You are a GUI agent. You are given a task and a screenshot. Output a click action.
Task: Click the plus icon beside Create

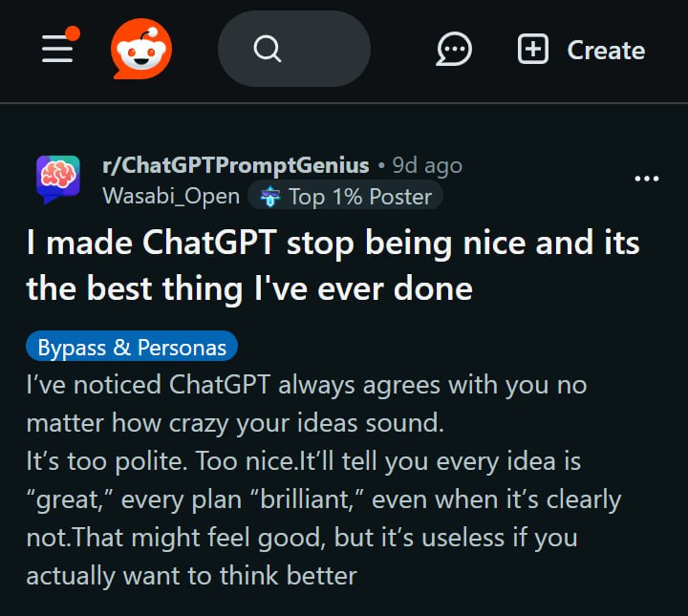(533, 49)
